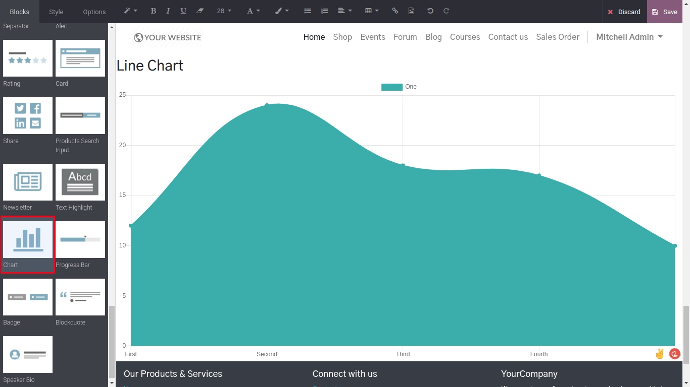
Task: Click the Third data point on chart
Action: coord(403,165)
